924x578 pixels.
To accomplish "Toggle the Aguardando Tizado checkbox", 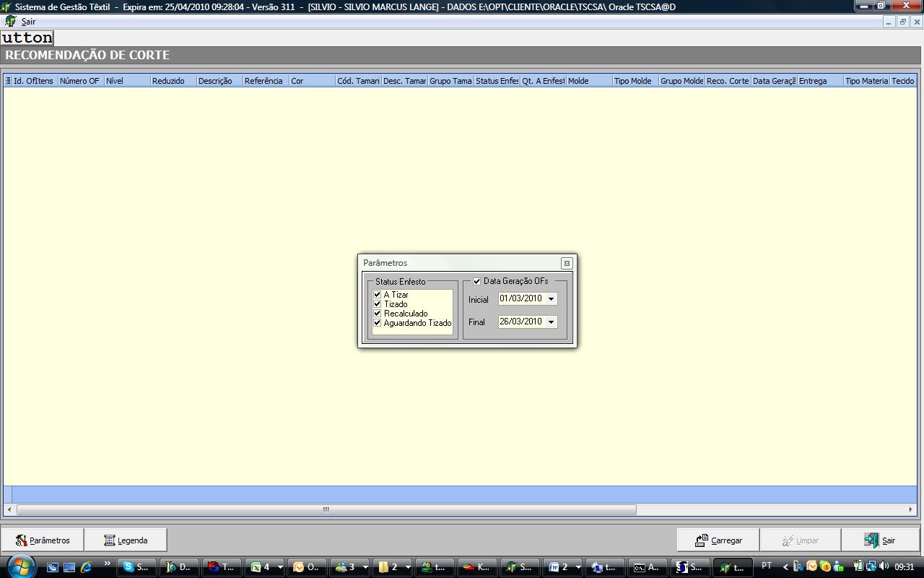I will 377,323.
